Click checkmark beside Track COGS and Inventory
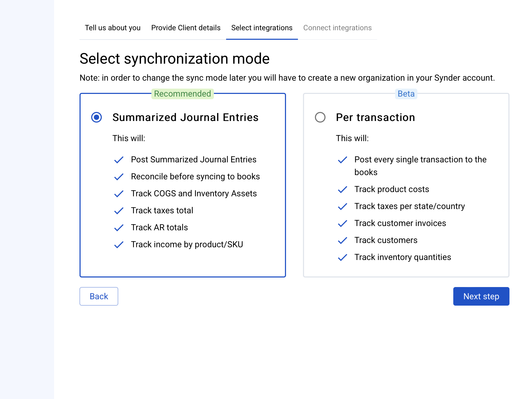The height and width of the screenshot is (399, 532). (119, 194)
